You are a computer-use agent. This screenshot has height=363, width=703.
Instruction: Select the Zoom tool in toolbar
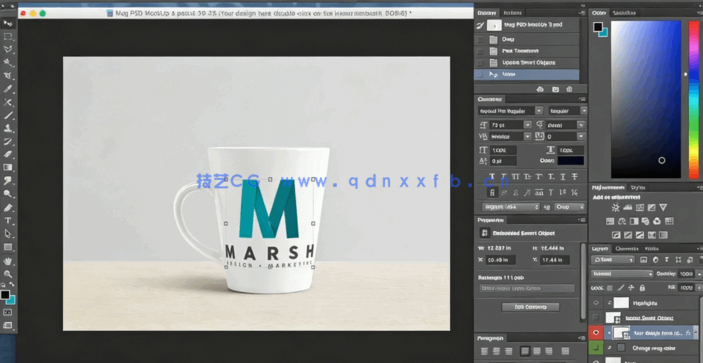pos(8,274)
